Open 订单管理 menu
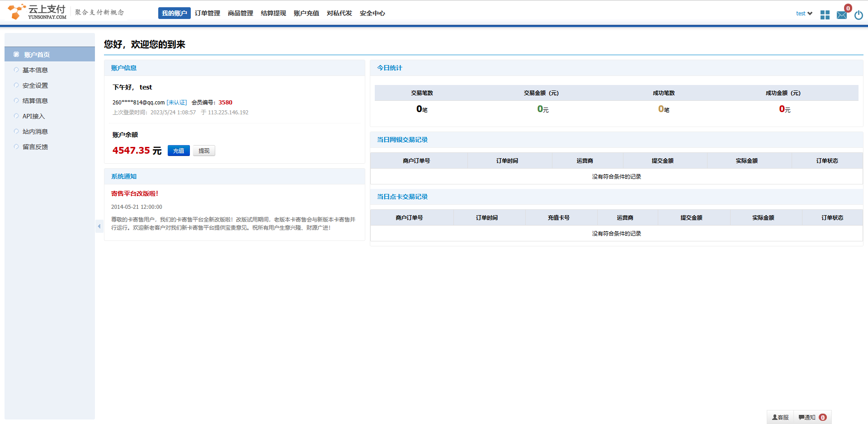Image resolution: width=868 pixels, height=424 pixels. pyautogui.click(x=208, y=13)
